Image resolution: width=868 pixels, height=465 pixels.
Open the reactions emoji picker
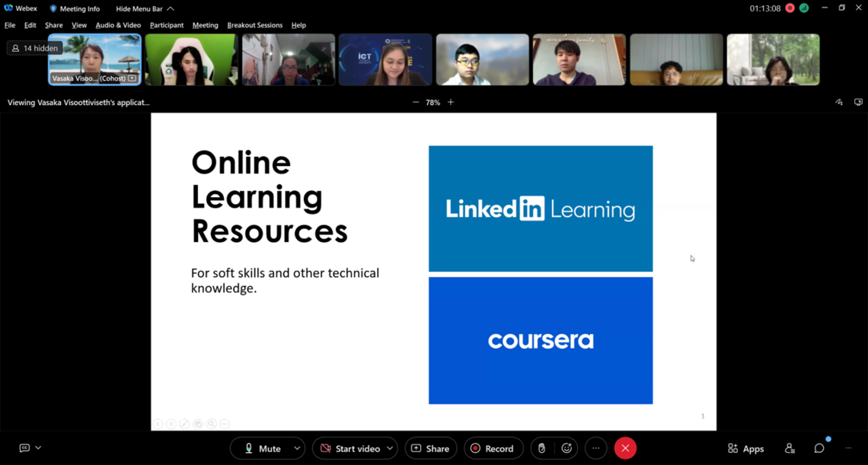coord(566,448)
